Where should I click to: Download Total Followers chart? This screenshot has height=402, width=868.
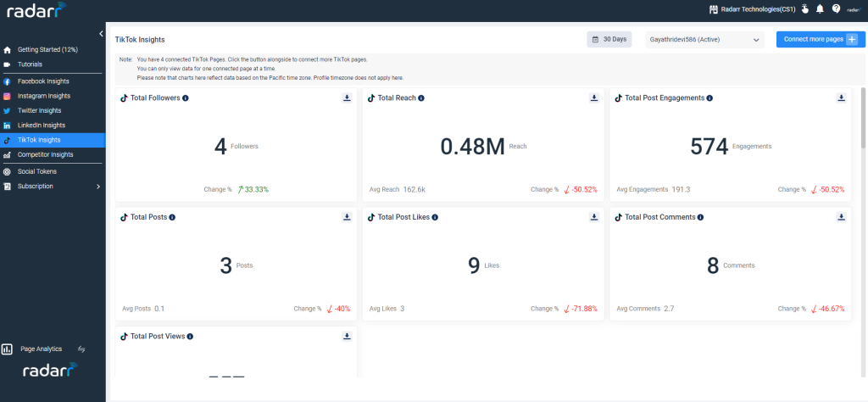pyautogui.click(x=347, y=98)
